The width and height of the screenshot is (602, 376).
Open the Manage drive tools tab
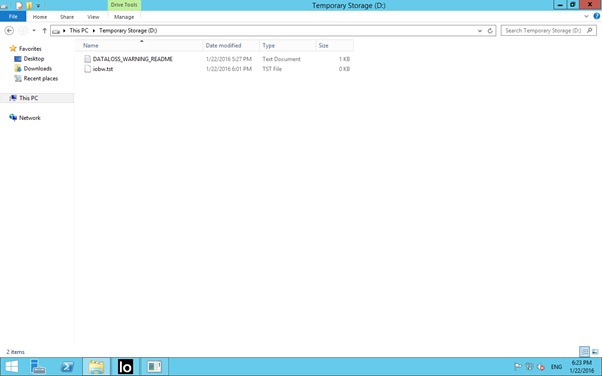(124, 17)
